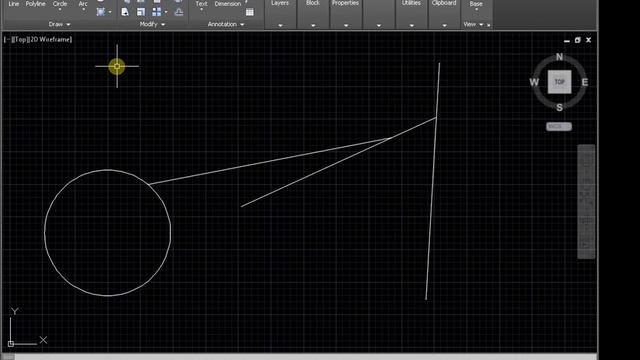This screenshot has height=360, width=640.
Task: Select the Dimension tool
Action: [228, 4]
